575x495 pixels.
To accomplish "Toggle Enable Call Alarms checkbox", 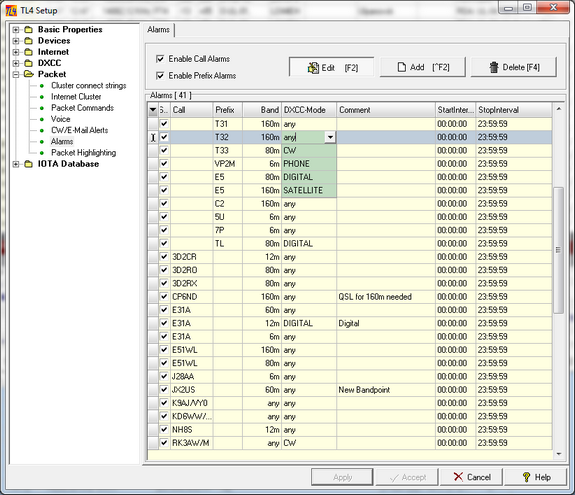I will pos(160,59).
